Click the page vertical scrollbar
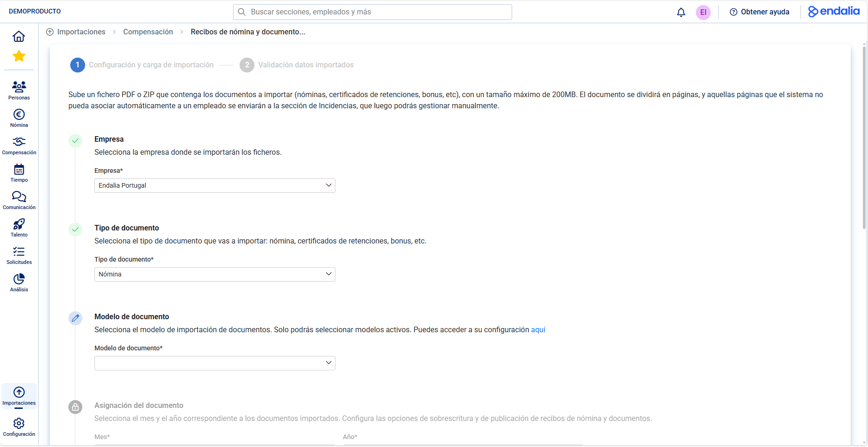Screen dimensions: 868x447 (x=864, y=137)
